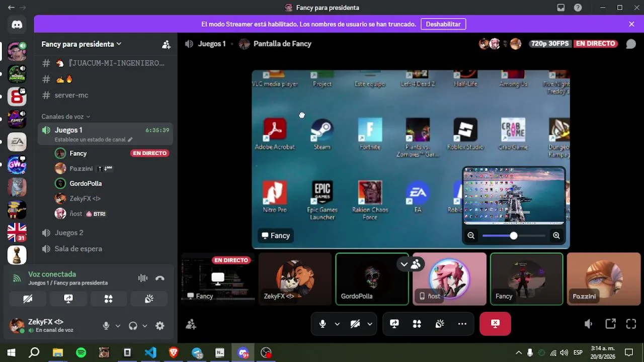
Task: Select the ñost participant tile
Action: pos(449,279)
